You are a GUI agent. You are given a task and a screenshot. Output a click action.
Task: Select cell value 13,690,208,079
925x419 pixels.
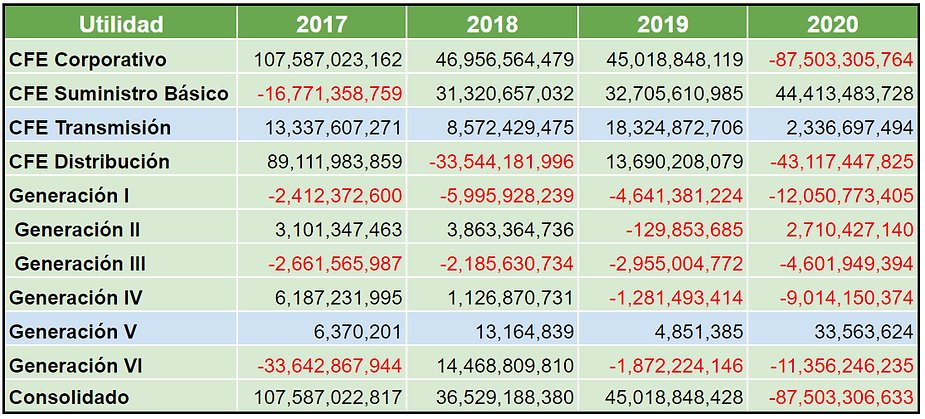(x=675, y=162)
